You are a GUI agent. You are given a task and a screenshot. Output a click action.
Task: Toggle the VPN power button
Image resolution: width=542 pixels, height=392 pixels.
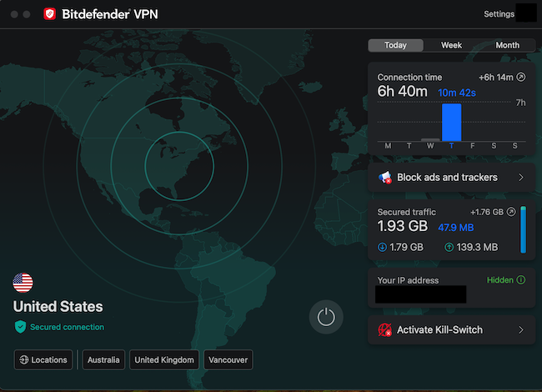coord(326,317)
